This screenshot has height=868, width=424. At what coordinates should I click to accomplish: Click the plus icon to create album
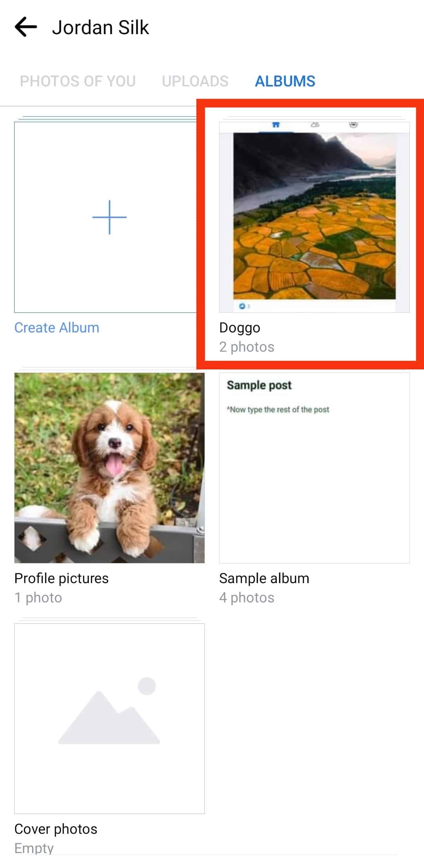click(109, 217)
